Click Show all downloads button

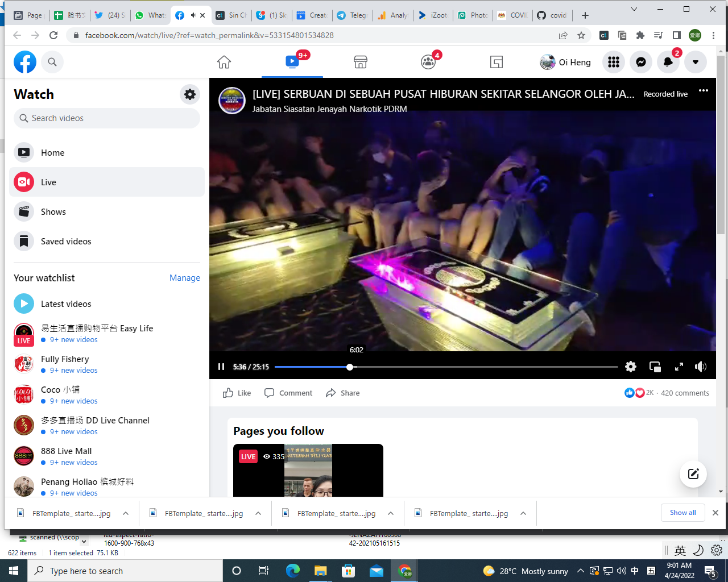(682, 513)
